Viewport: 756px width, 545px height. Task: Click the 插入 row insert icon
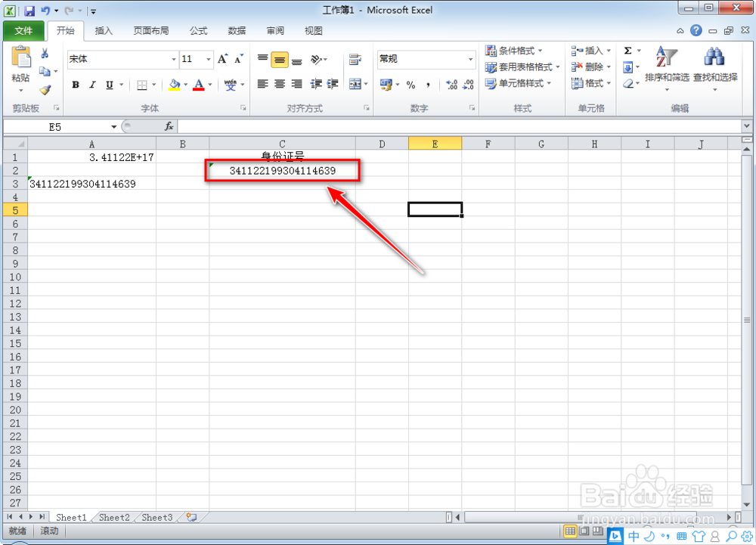tap(572, 50)
